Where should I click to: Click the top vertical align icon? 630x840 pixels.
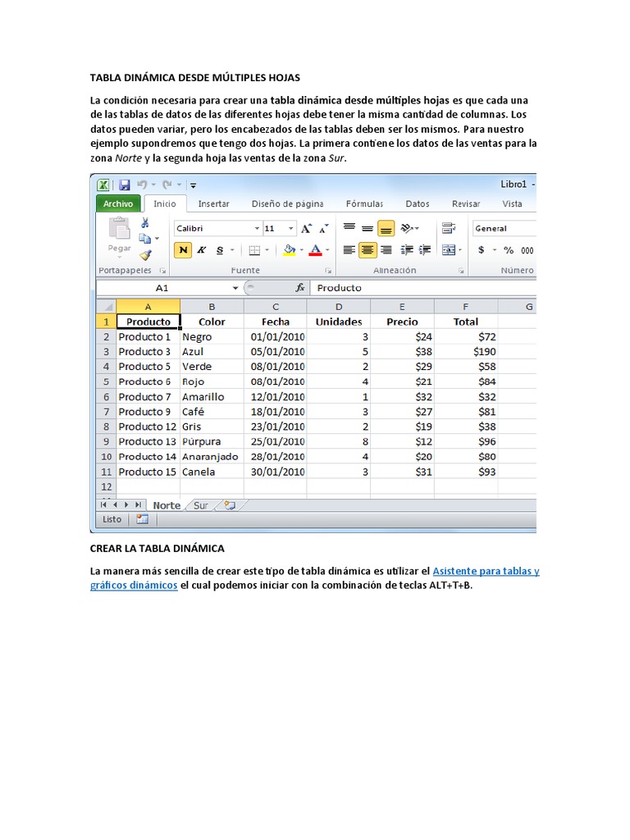[x=349, y=228]
